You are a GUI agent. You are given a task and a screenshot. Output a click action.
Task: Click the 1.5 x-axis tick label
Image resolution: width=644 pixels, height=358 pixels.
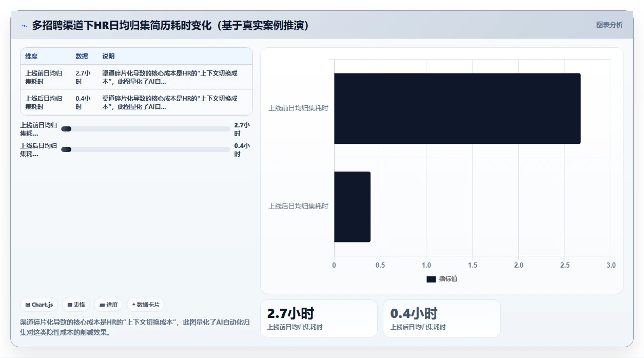[473, 266]
